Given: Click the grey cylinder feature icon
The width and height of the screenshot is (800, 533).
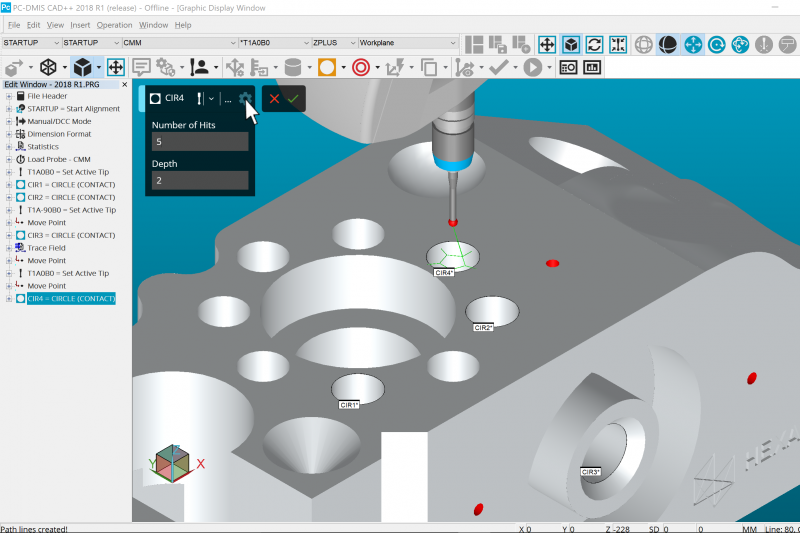Looking at the screenshot, I should 293,67.
